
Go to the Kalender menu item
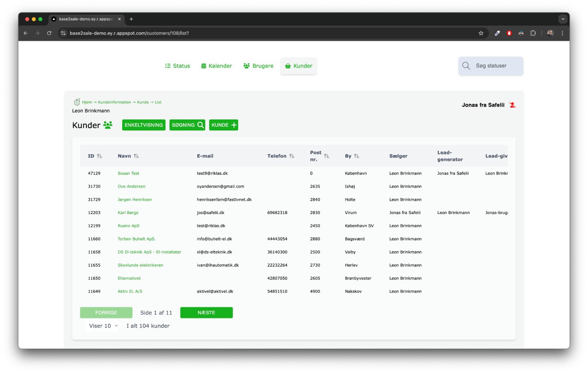(x=216, y=66)
